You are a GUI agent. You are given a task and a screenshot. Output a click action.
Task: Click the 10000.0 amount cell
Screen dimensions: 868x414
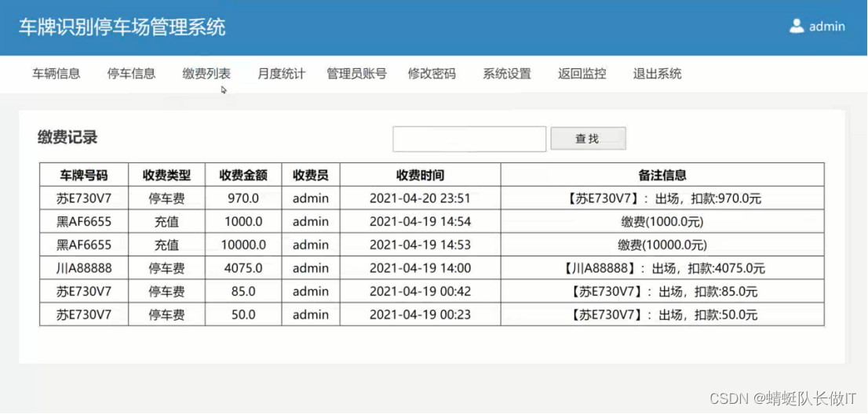[x=243, y=245]
